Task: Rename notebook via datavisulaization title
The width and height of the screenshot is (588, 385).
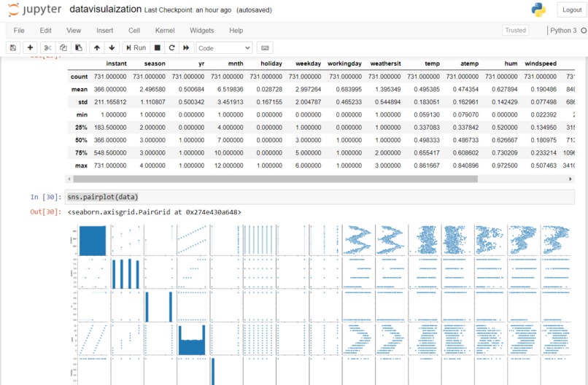Action: click(105, 9)
